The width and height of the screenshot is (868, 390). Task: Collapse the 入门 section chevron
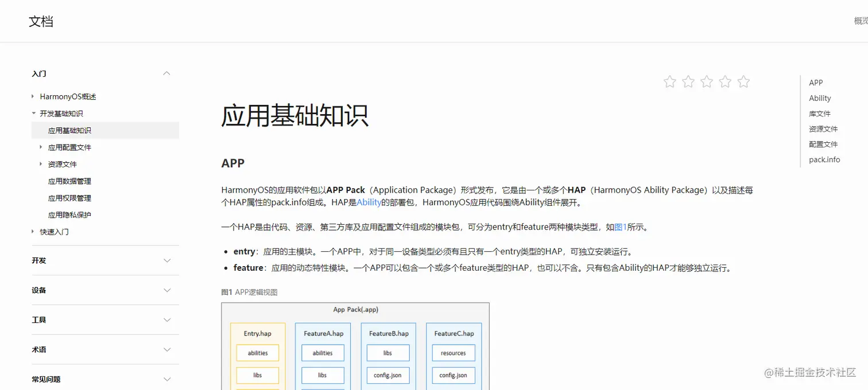pyautogui.click(x=167, y=73)
